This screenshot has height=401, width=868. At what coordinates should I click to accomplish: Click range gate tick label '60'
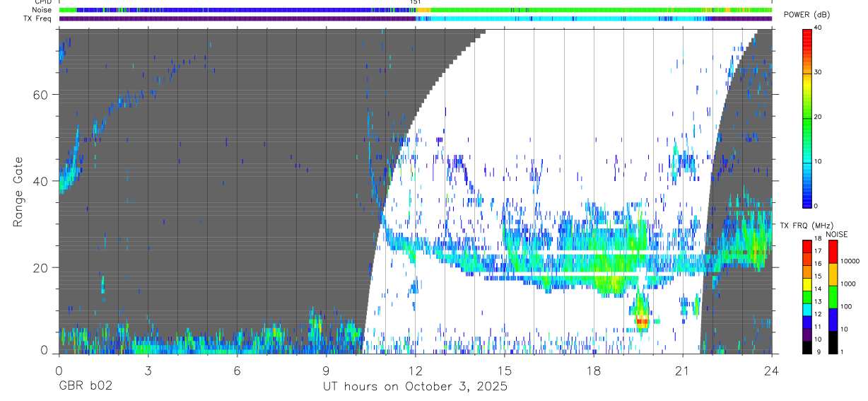pyautogui.click(x=40, y=95)
